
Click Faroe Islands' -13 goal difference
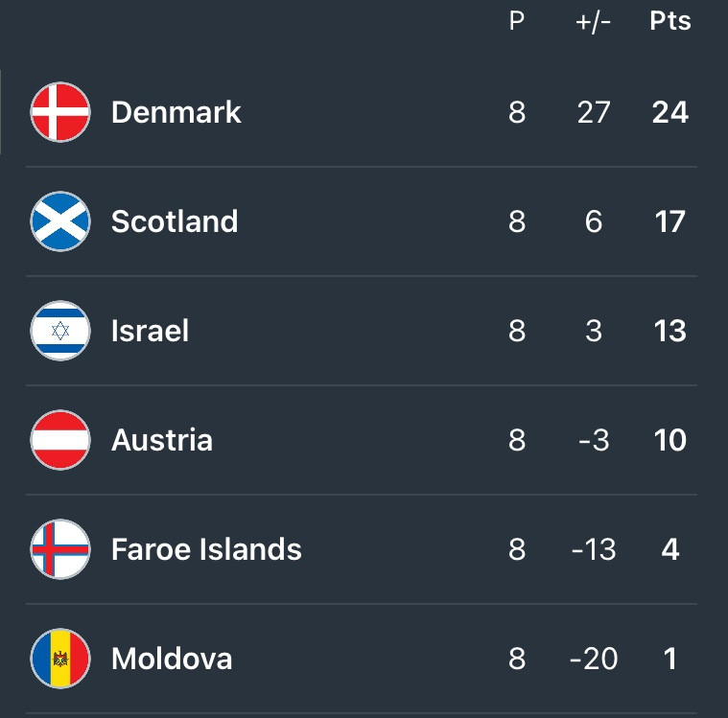pyautogui.click(x=594, y=549)
